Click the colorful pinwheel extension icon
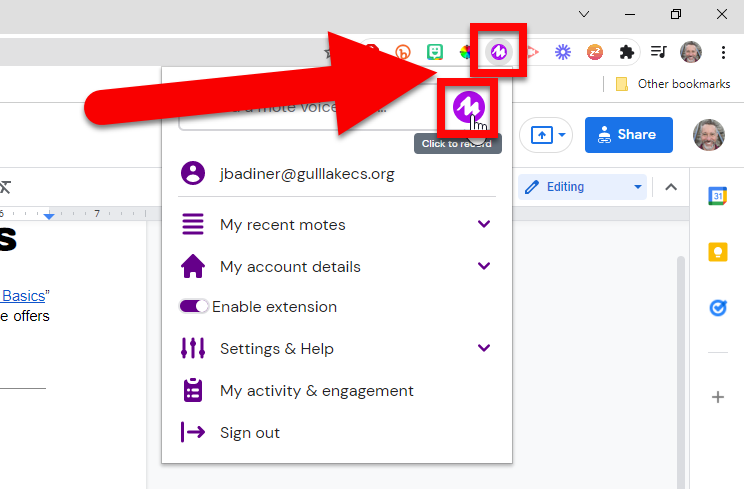Screen dimensions: 744x489 (x=465, y=52)
